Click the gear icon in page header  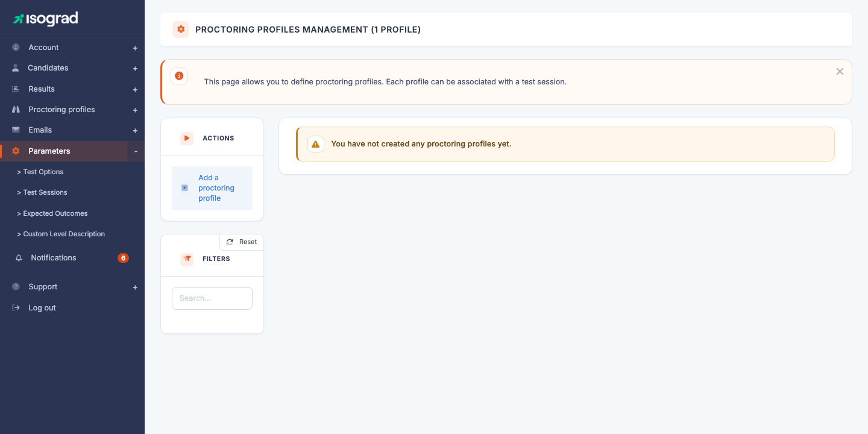[x=181, y=30]
